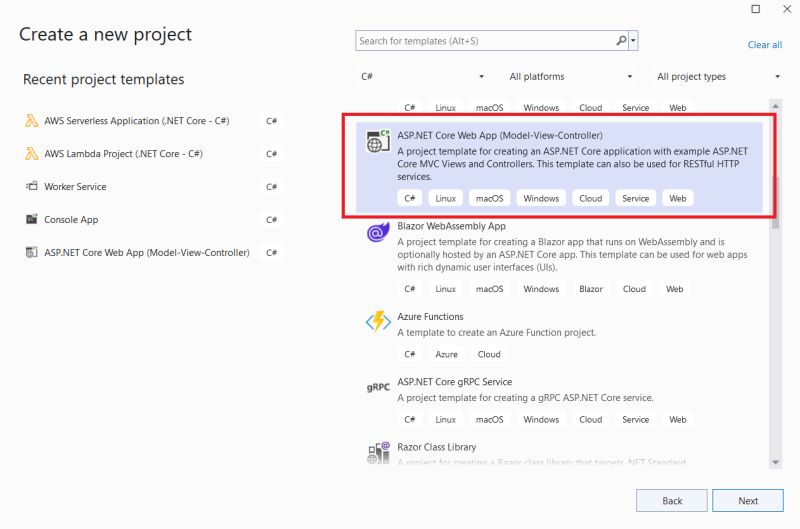
Task: Click Azure Functions lightning icon
Action: tap(378, 322)
